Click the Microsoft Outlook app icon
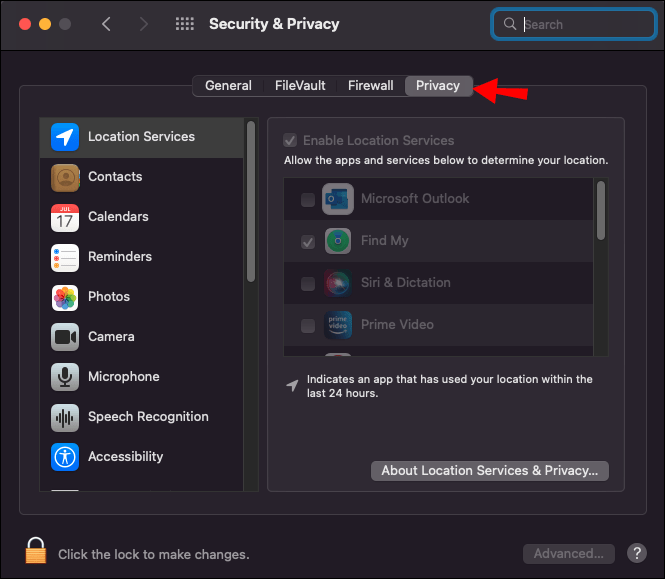The width and height of the screenshot is (665, 579). [x=338, y=199]
